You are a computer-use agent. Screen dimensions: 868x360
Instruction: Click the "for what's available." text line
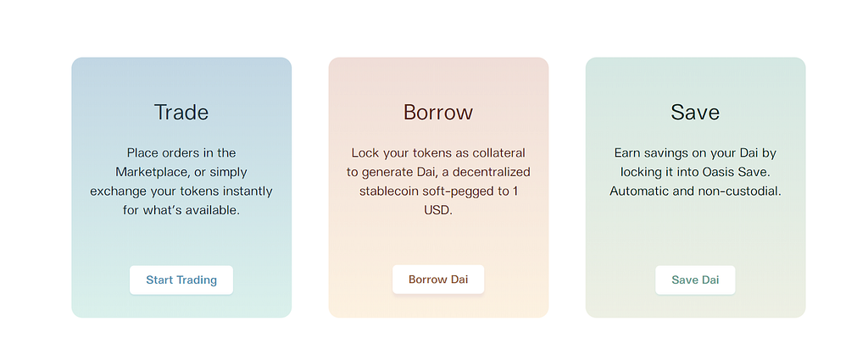pos(181,211)
